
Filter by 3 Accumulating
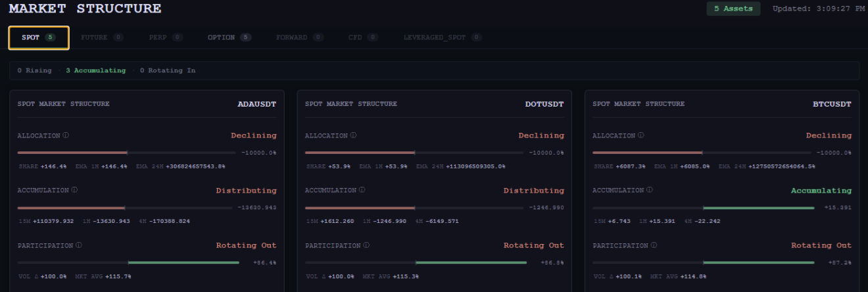(95, 70)
